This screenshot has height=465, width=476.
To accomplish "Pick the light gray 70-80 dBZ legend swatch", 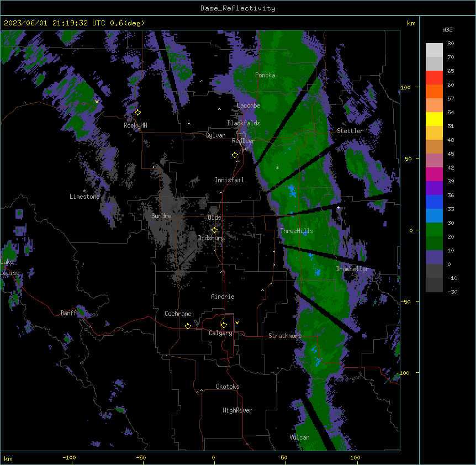I will [x=434, y=50].
